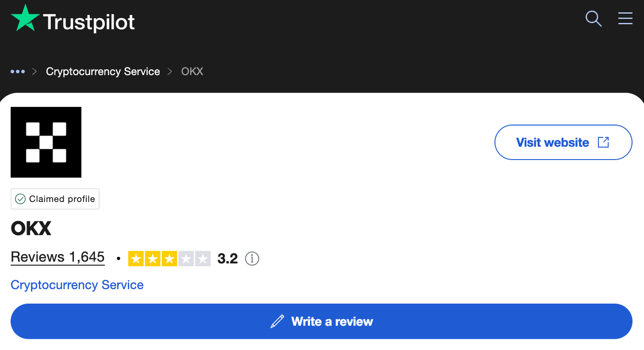Screen dimensions: 644x350
Task: Click the external link icon beside Visit website
Action: [x=603, y=142]
